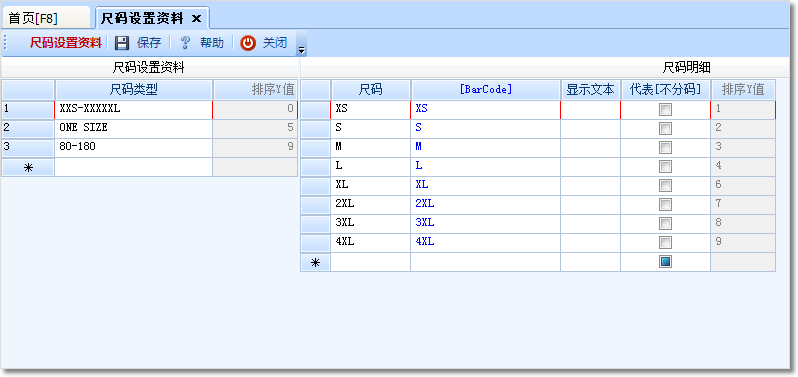This screenshot has width=798, height=377.
Task: Click blue BarCode cell XL
Action: [486, 185]
